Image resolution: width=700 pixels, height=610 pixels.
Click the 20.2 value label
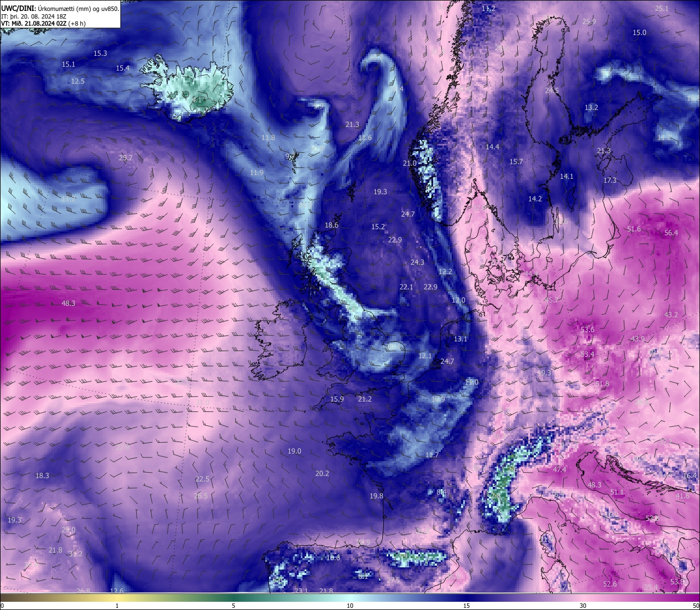click(322, 474)
